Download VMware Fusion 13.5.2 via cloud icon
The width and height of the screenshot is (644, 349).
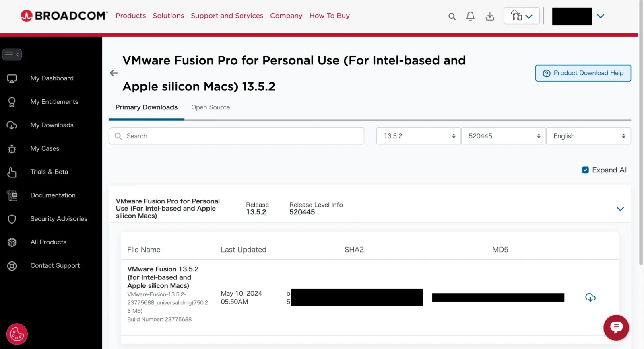point(590,297)
